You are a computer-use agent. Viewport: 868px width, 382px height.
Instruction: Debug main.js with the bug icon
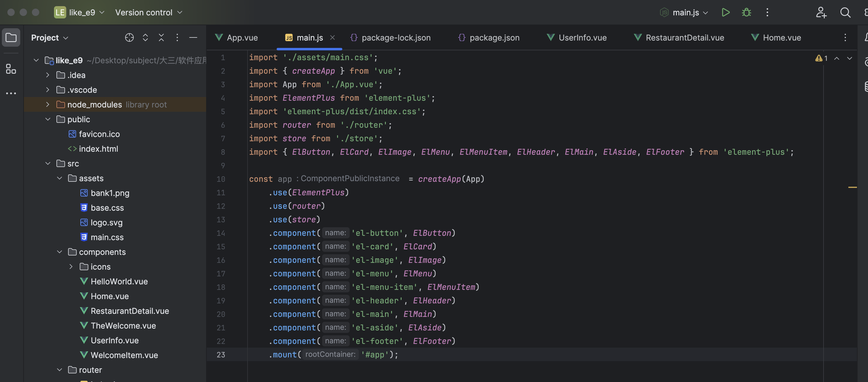(x=746, y=13)
